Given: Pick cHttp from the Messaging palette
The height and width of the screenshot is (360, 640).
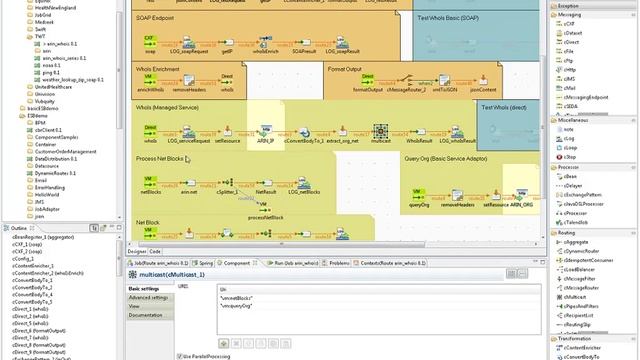Looking at the screenshot, I should pyautogui.click(x=569, y=70).
